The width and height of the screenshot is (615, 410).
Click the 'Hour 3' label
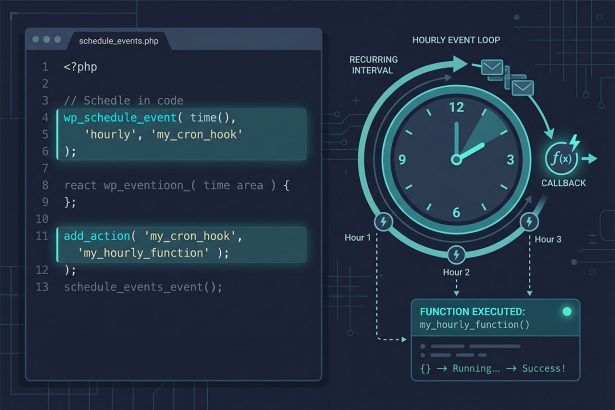click(x=548, y=239)
